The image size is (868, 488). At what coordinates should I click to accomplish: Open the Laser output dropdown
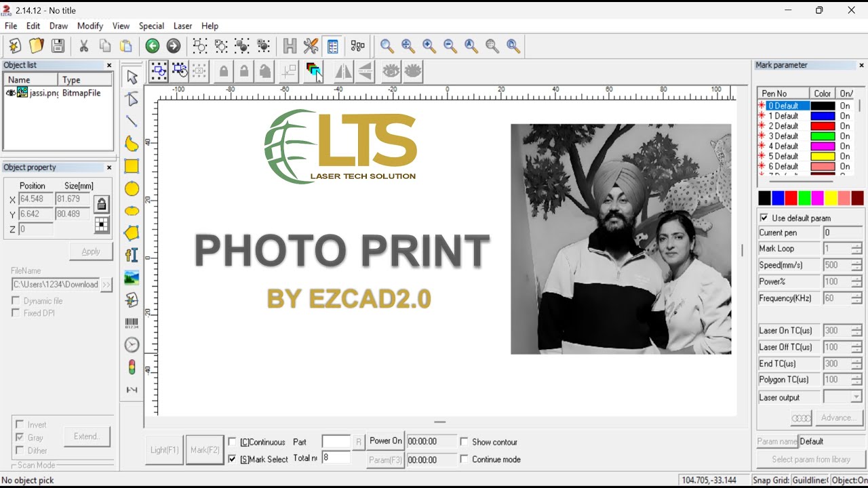[x=856, y=397]
